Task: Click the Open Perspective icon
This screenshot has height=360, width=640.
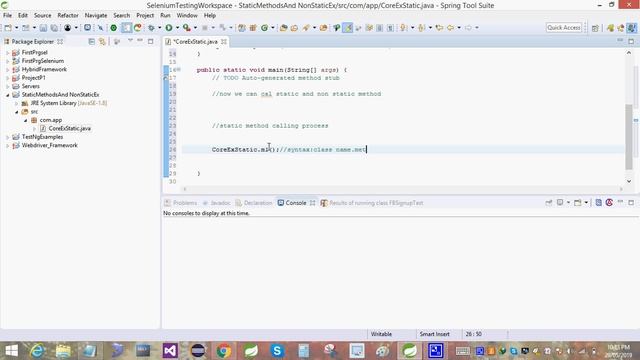Action: click(x=595, y=28)
